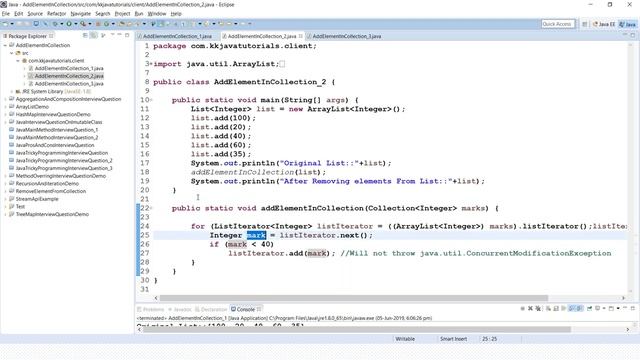640x360 pixels.
Task: Expand the ArrayListDemo project
Action: coord(5,107)
